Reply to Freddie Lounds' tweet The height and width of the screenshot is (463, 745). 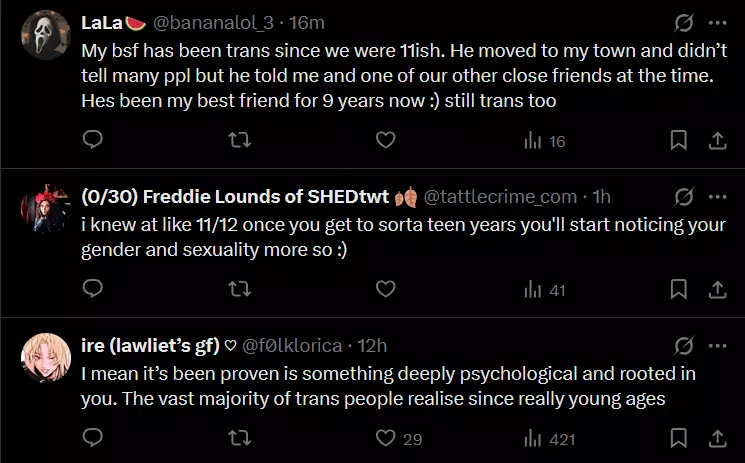[x=92, y=289]
